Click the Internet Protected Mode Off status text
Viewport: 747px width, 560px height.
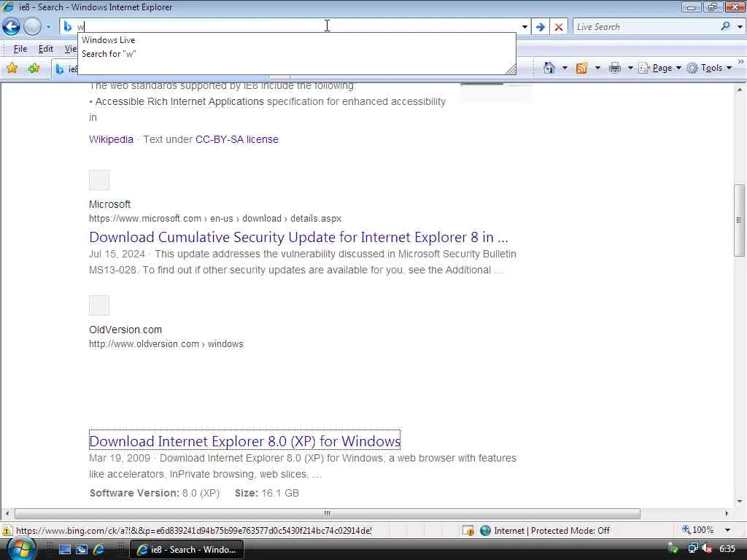[x=551, y=531]
